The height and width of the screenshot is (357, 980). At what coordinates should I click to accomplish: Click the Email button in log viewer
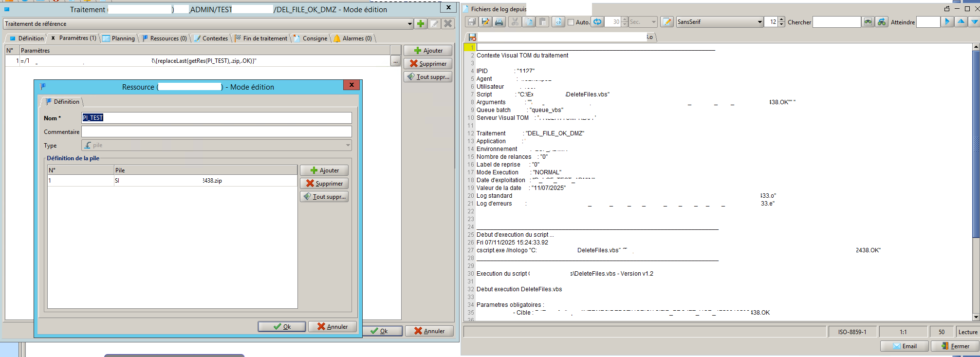(x=904, y=346)
